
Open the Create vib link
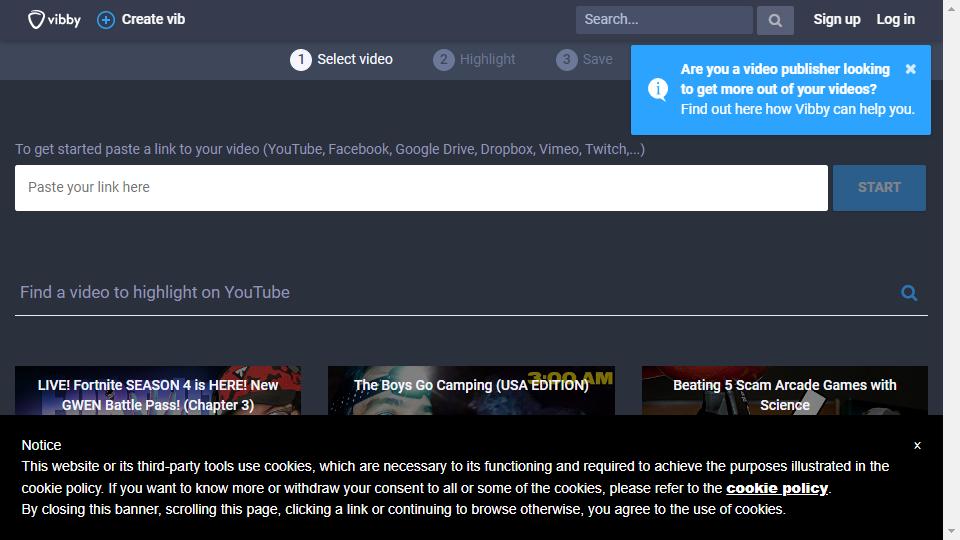coord(153,20)
